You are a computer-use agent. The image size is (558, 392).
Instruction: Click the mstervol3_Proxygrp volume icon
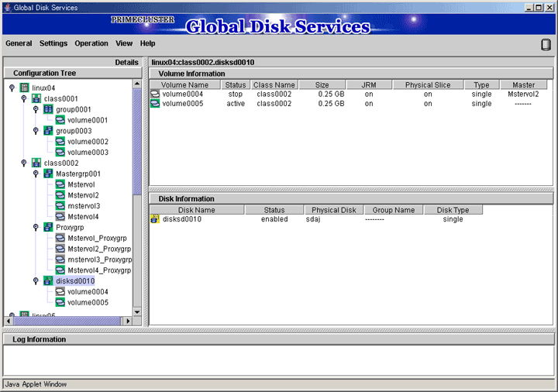coord(60,260)
